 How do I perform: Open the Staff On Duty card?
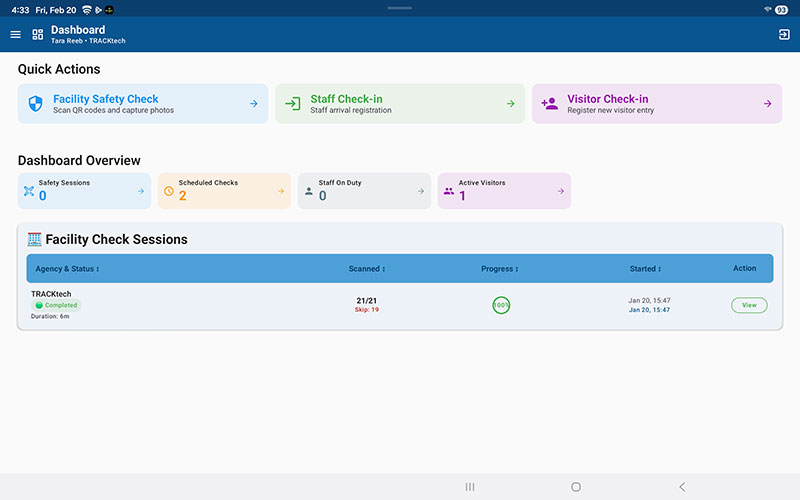coord(364,190)
